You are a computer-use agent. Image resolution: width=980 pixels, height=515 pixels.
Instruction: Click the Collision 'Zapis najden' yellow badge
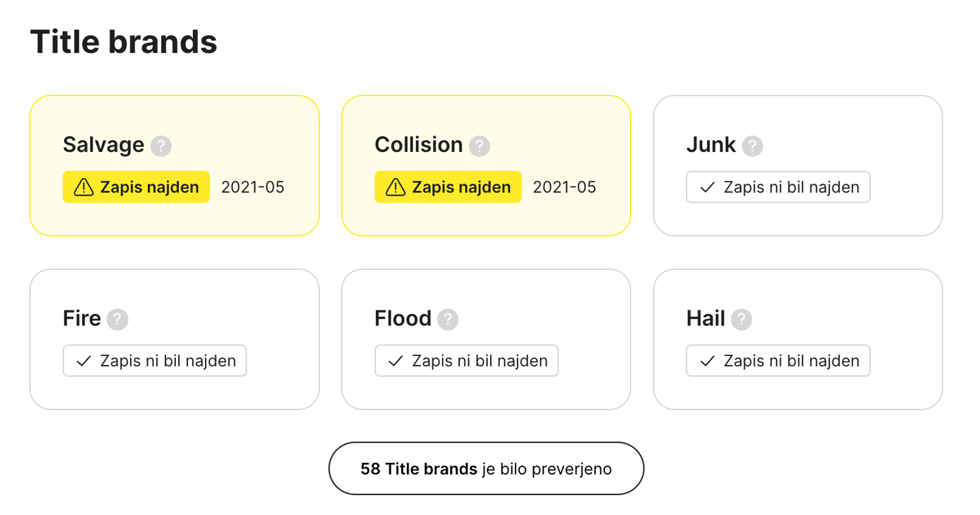(x=448, y=187)
